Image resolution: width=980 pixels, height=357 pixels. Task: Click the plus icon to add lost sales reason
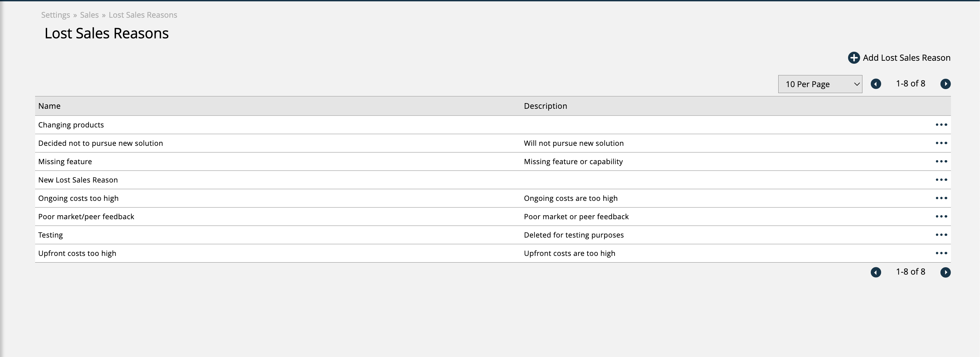(x=853, y=58)
